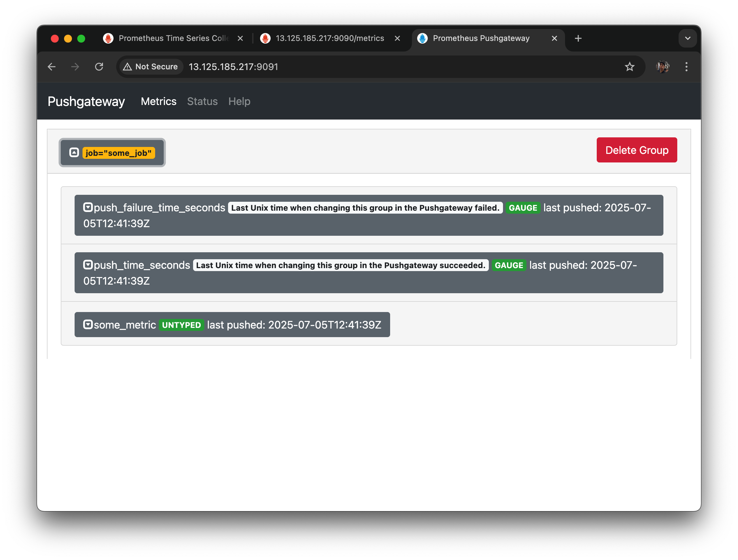Open the Help menu item
The image size is (738, 560).
click(x=239, y=101)
